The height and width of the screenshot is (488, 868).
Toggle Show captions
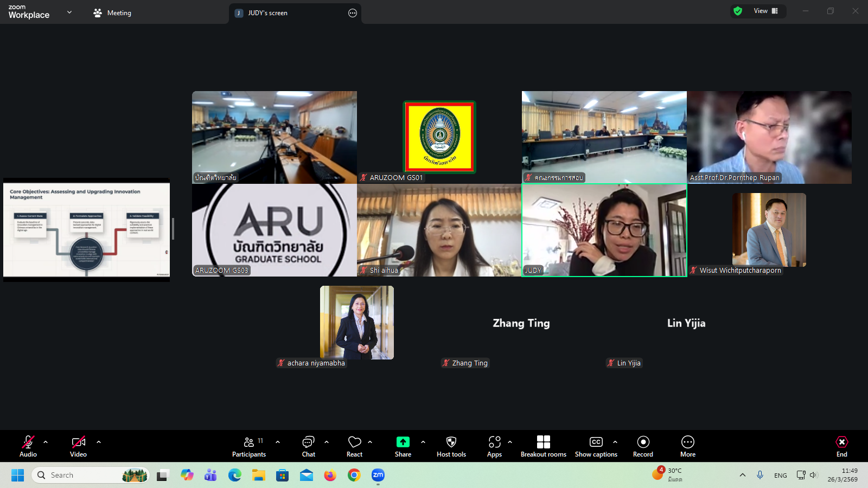click(596, 446)
